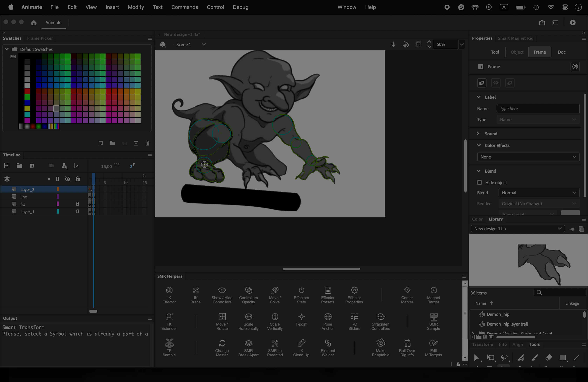Image resolution: width=588 pixels, height=382 pixels.
Task: Toggle lock all layers icon
Action: click(x=78, y=179)
